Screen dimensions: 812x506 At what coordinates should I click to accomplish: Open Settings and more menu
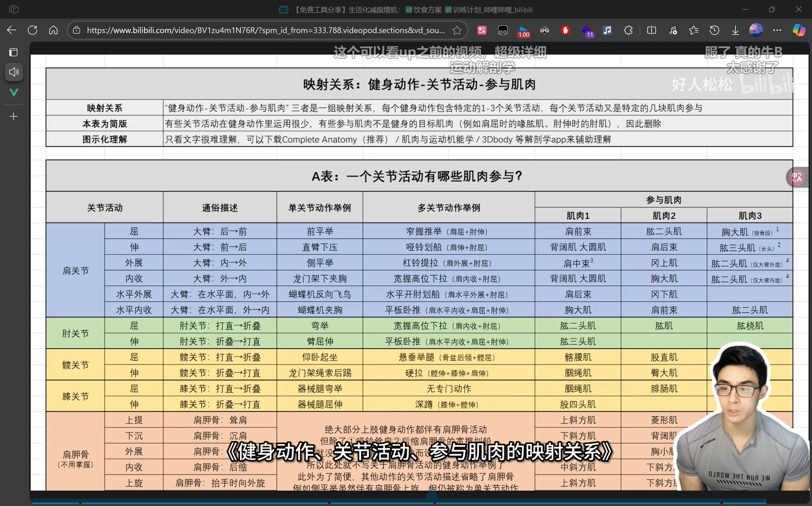coord(777,30)
